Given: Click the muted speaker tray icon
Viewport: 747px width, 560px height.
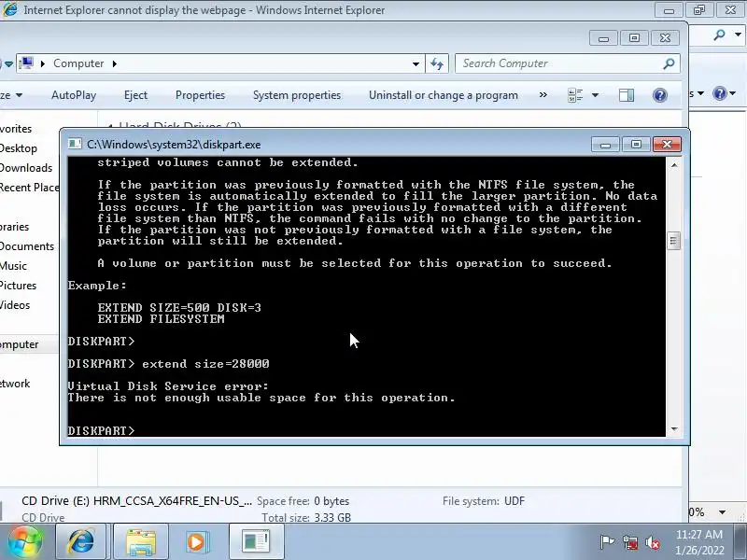Looking at the screenshot, I should (x=652, y=542).
